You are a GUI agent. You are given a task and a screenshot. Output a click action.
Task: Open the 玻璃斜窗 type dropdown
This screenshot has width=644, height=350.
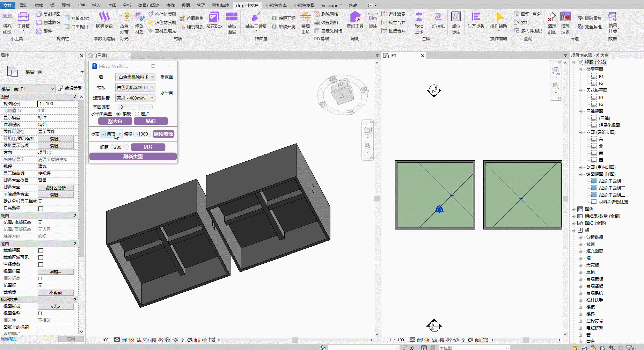pyautogui.click(x=135, y=98)
